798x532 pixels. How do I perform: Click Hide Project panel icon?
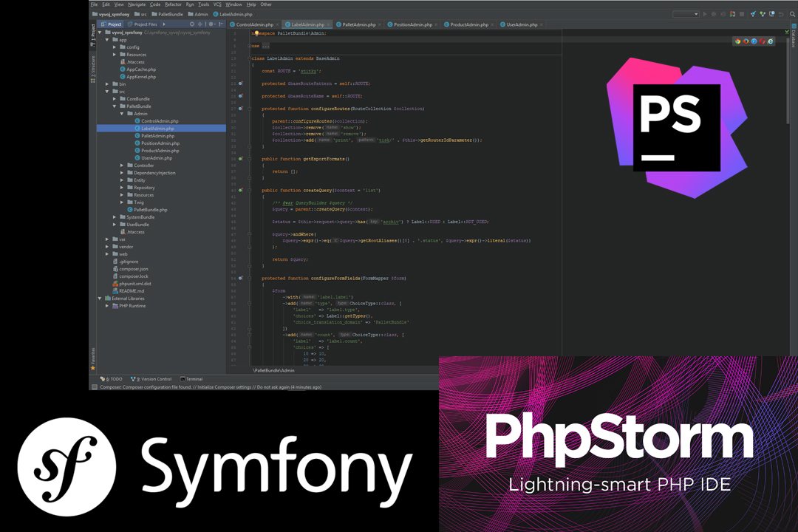(221, 24)
